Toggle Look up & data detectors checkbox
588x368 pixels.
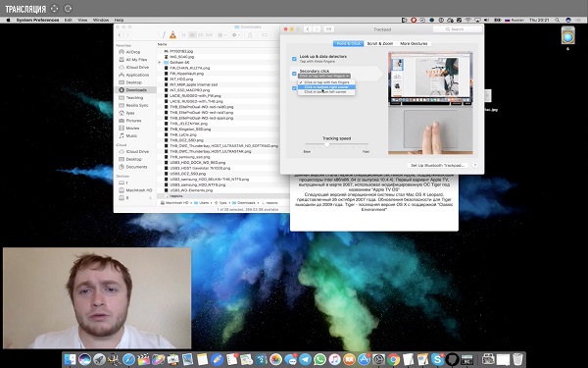click(294, 59)
